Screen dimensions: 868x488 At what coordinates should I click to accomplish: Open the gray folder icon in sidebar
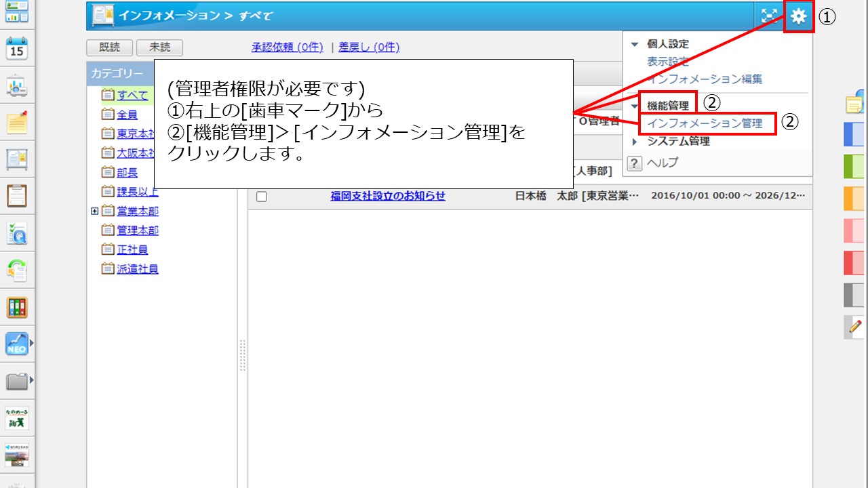[x=17, y=382]
